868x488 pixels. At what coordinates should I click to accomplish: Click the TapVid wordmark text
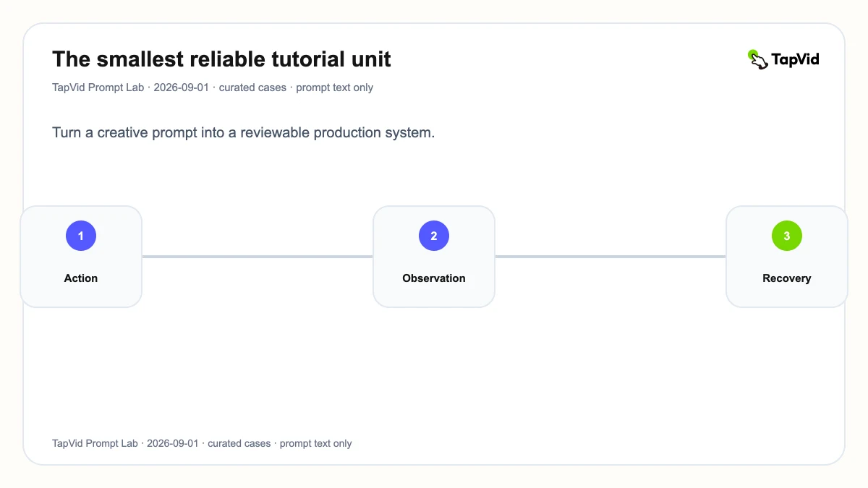point(795,59)
